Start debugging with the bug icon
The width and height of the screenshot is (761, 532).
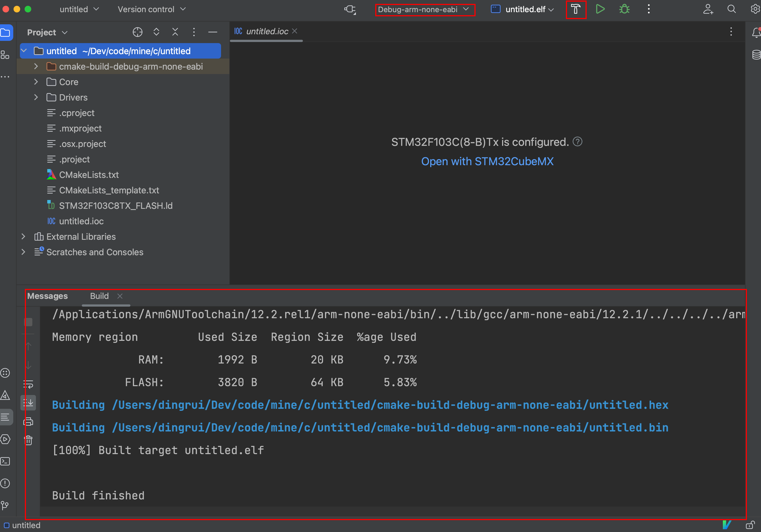coord(624,9)
